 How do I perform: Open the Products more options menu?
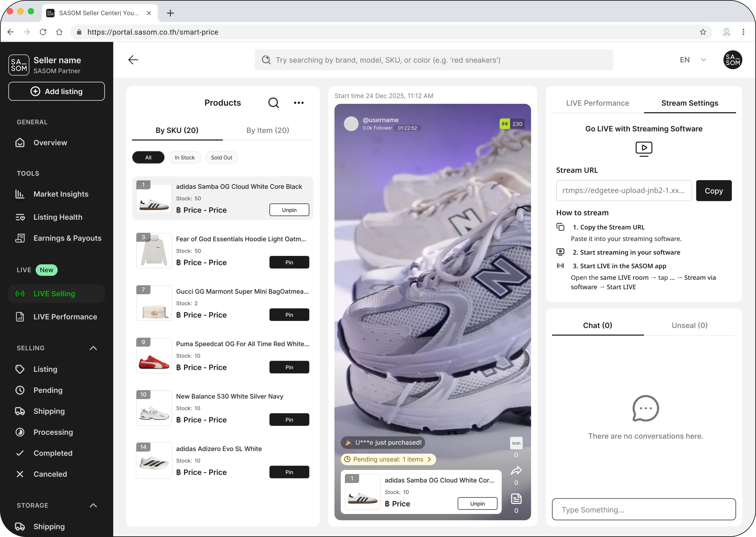click(299, 103)
